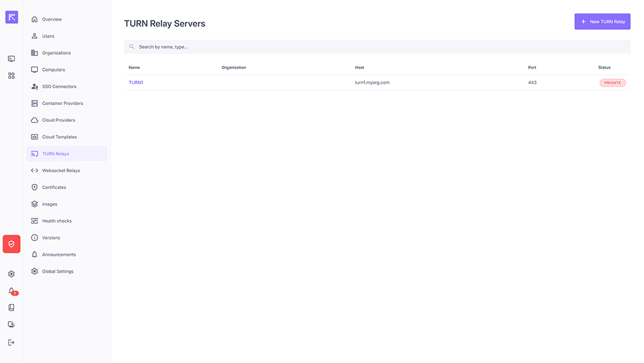Open Certificates page
The image size is (644, 363).
54,187
